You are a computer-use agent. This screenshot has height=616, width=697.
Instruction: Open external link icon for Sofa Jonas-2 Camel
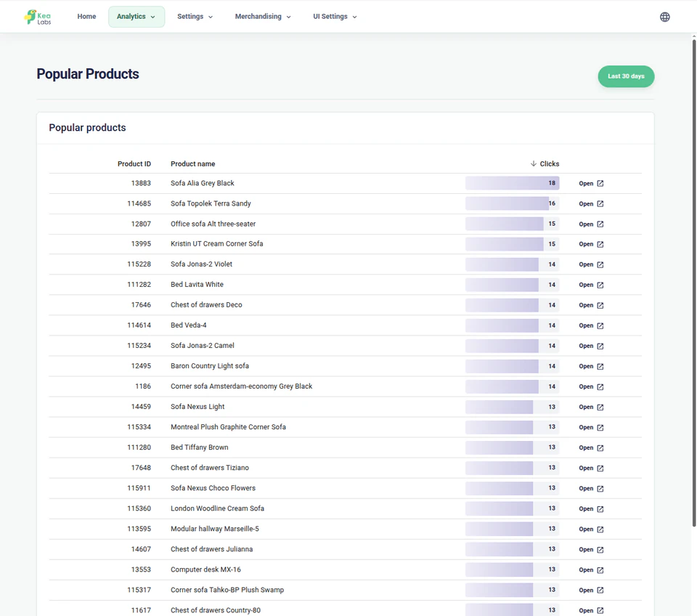[600, 346]
